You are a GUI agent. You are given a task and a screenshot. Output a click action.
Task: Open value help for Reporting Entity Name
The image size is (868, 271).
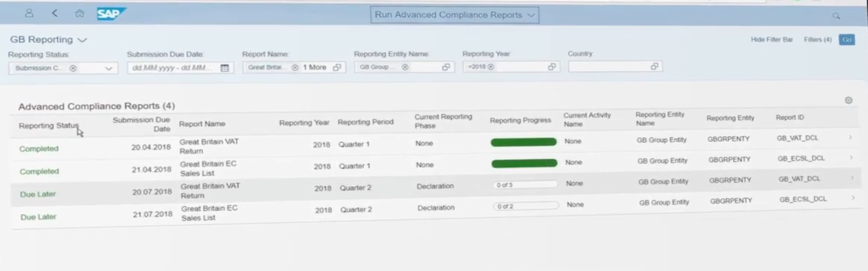pos(446,67)
